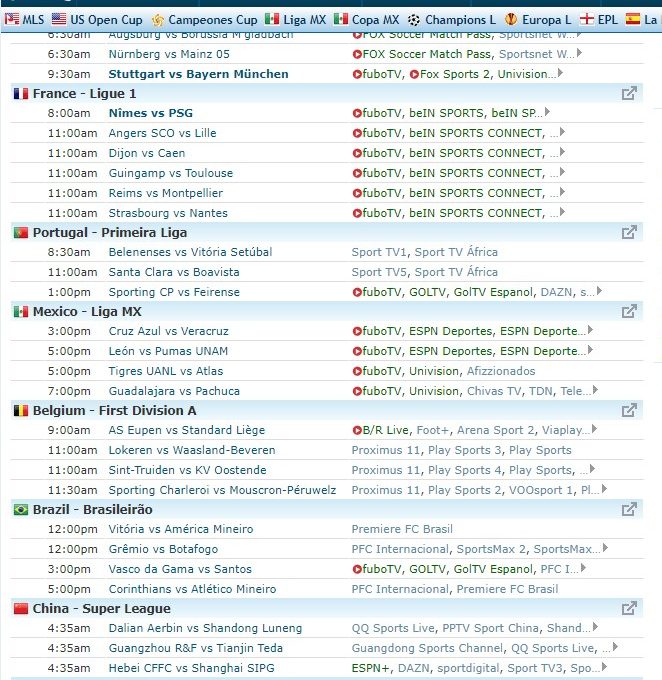
Task: Click the Corinthians vs Atlético Mineiro match
Action: (192, 589)
